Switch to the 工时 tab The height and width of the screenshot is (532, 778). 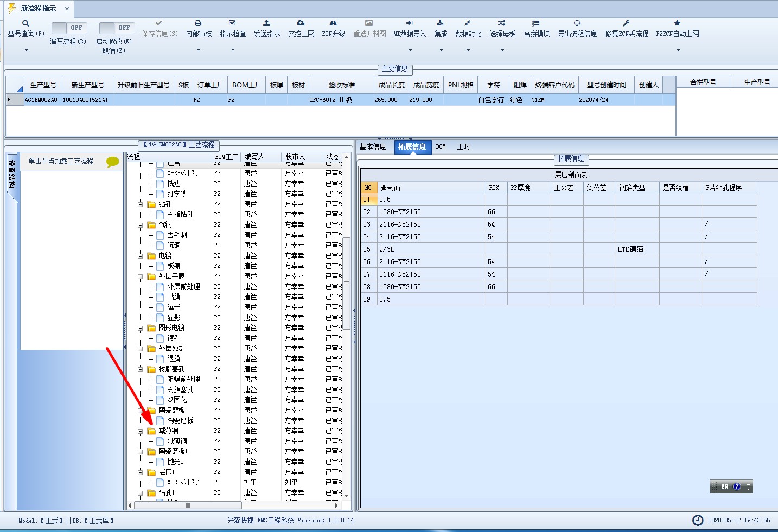pos(463,147)
